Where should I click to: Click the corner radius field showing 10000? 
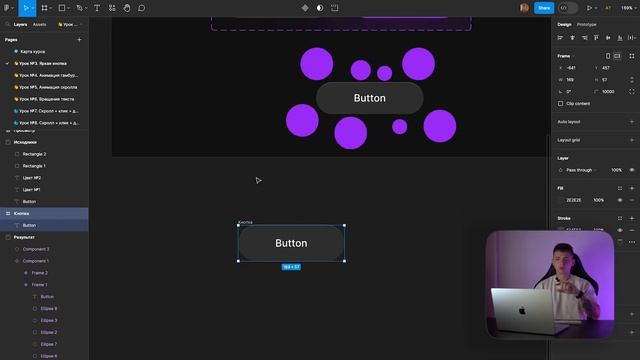608,92
